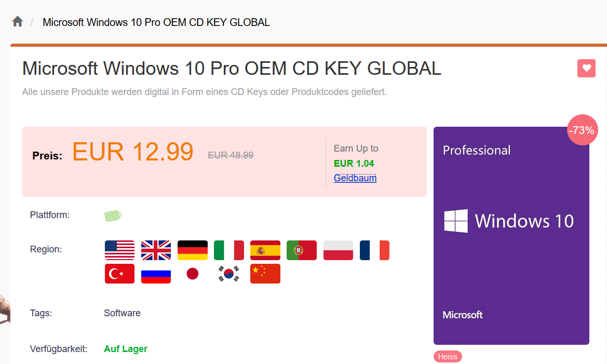This screenshot has height=364, width=607.
Task: Add product to wishlist with heart icon
Action: pos(586,68)
